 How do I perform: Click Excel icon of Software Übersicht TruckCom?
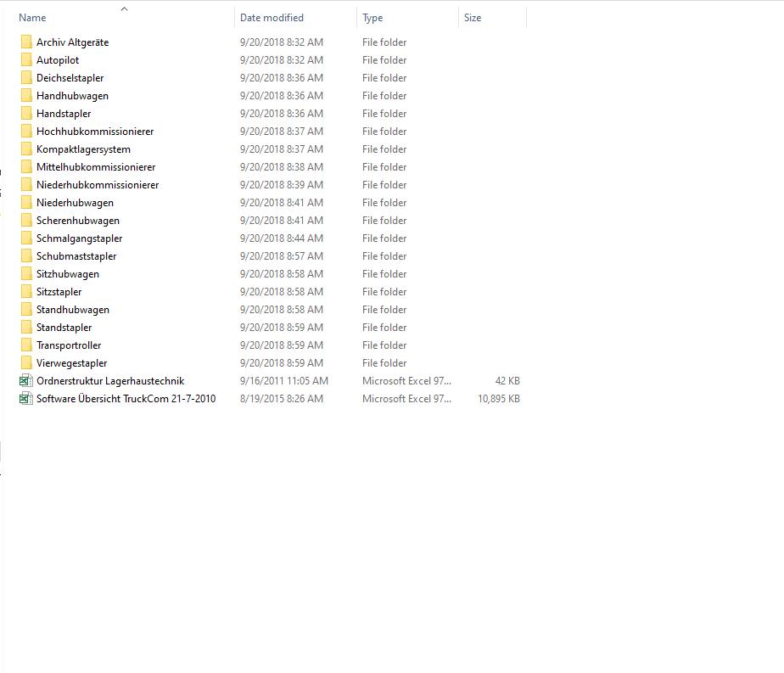tap(26, 399)
